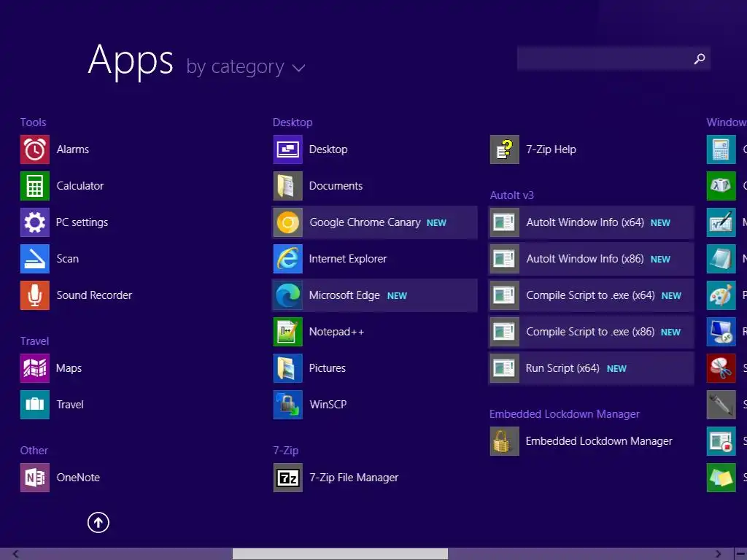The width and height of the screenshot is (747, 560).
Task: Open the Documents folder
Action: click(x=318, y=186)
